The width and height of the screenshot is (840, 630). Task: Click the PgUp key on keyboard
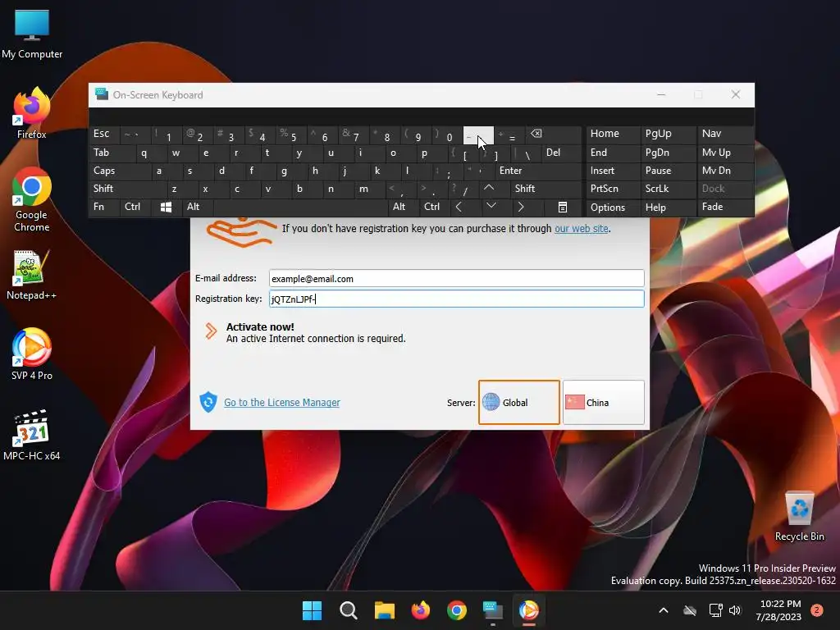tap(668, 134)
